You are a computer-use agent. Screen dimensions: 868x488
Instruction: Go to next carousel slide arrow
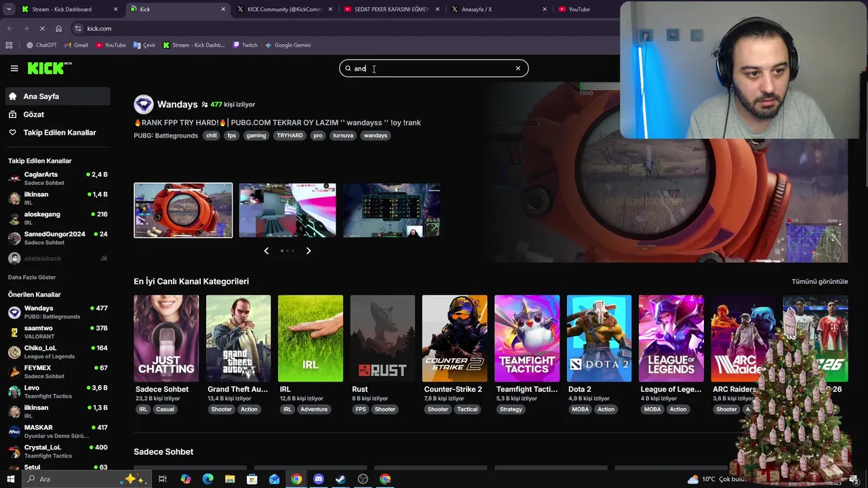point(309,251)
